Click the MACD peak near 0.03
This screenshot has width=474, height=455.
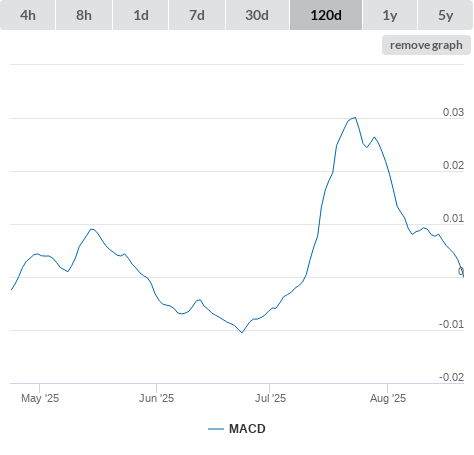coord(355,118)
